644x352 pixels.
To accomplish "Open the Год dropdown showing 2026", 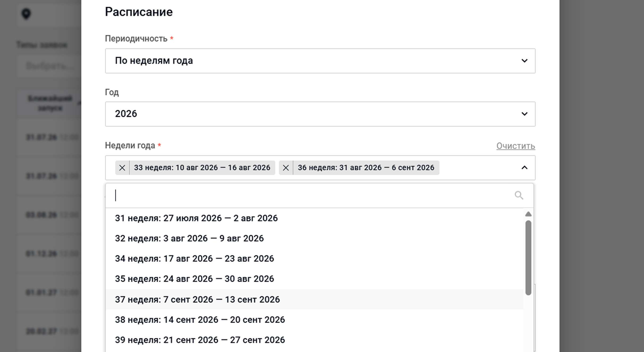I will point(320,114).
